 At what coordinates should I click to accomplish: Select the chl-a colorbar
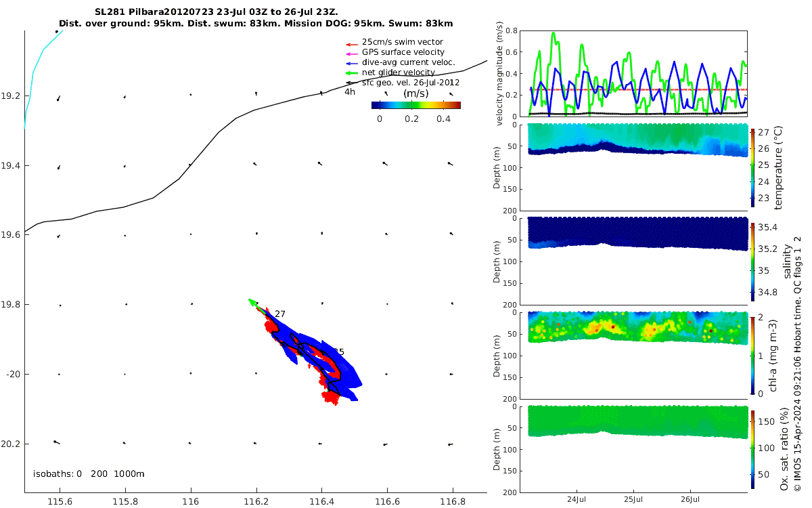click(753, 355)
